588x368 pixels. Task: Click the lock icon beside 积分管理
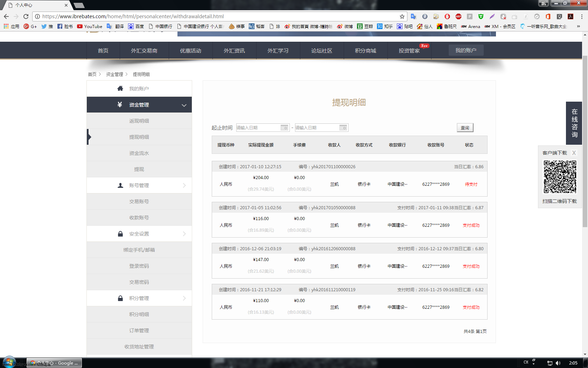pyautogui.click(x=120, y=298)
